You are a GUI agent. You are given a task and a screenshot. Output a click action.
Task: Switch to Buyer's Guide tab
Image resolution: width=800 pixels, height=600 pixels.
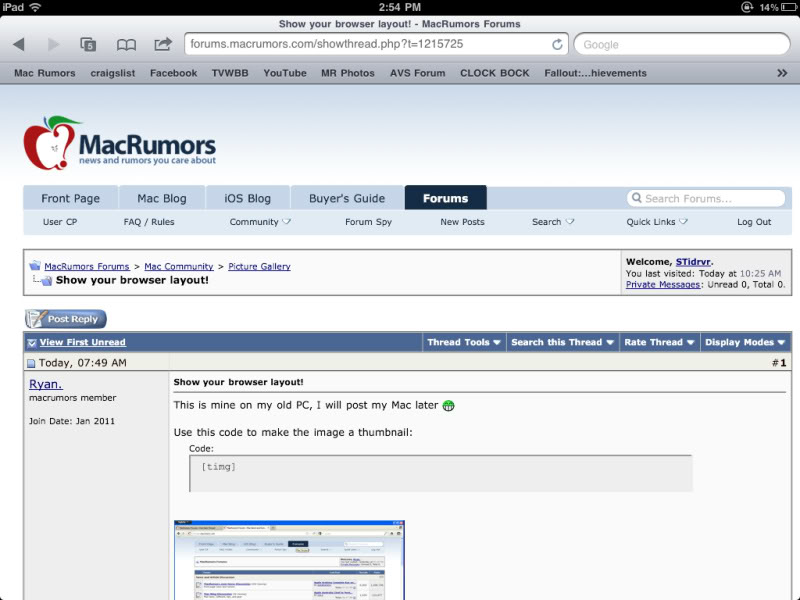coord(347,198)
